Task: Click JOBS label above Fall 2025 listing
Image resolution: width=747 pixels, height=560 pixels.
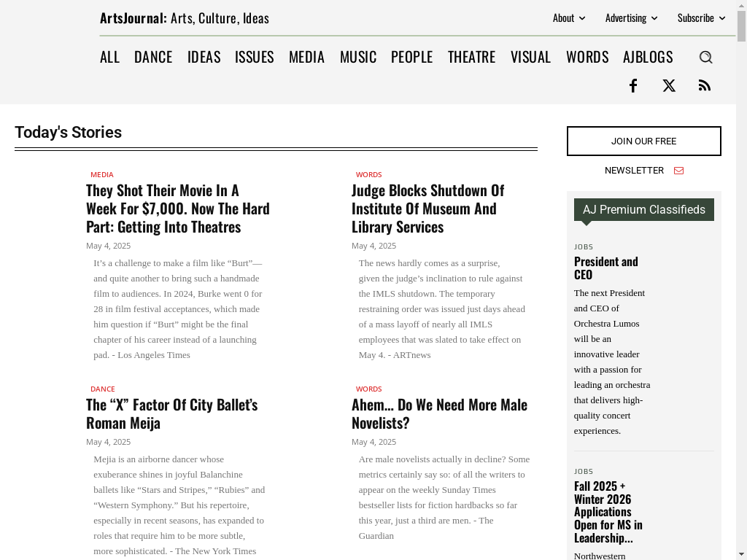Action: 584,472
